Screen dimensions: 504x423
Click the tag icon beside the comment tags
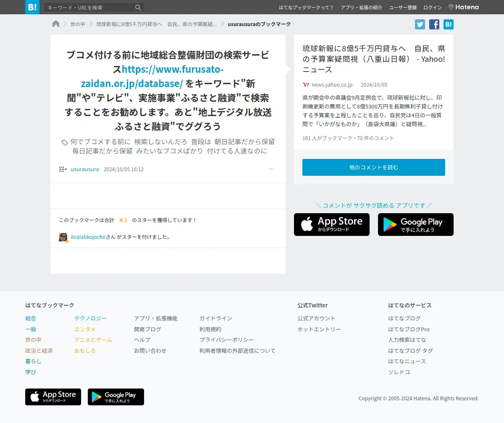point(65,143)
